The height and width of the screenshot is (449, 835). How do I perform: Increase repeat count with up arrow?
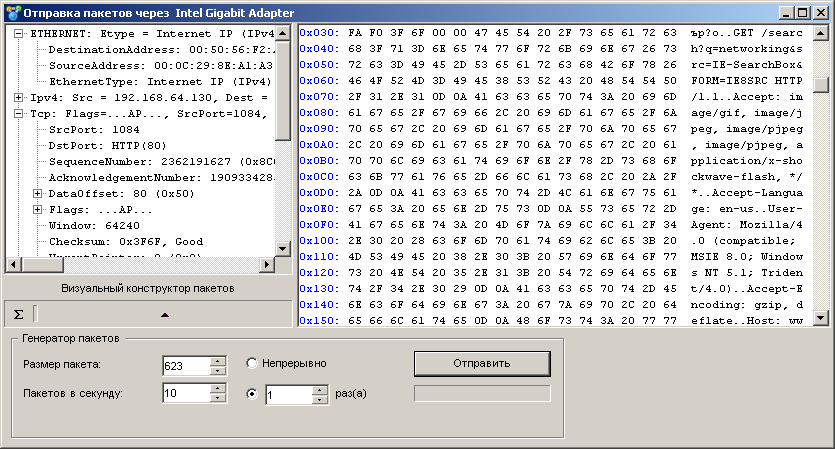320,390
